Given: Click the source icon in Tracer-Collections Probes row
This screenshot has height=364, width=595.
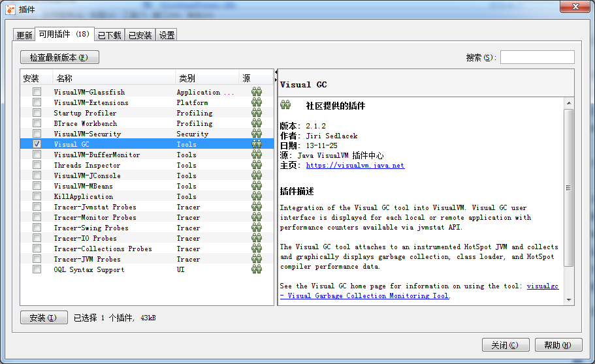Looking at the screenshot, I should coord(257,248).
